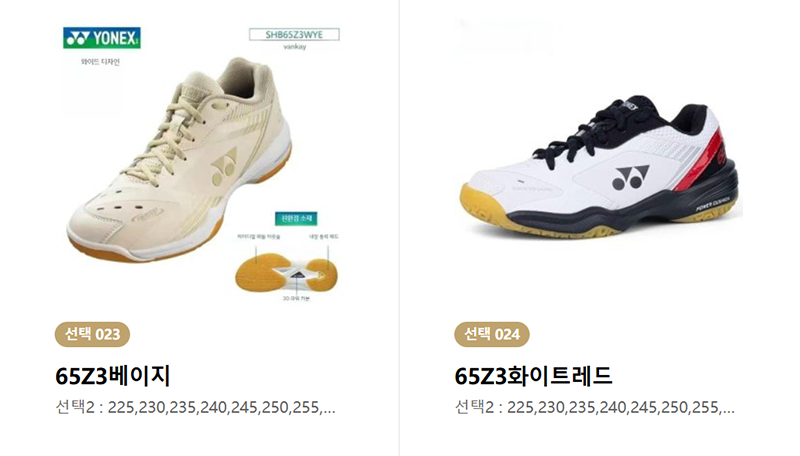800x456 pixels.
Task: Click the POWER CUSHION text on the black midsole
Action: click(x=713, y=204)
